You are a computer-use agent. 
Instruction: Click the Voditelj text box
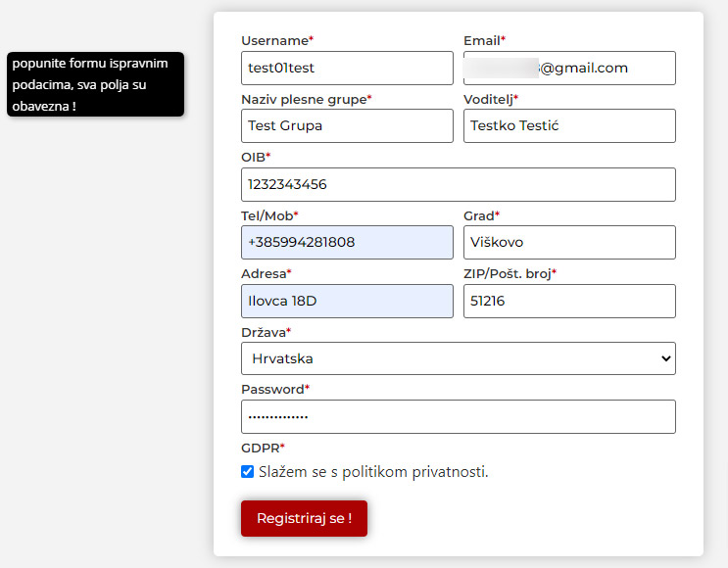click(x=569, y=126)
